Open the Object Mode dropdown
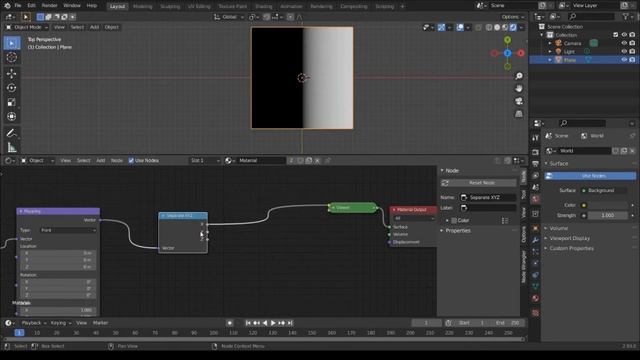640x360 pixels. (x=27, y=27)
